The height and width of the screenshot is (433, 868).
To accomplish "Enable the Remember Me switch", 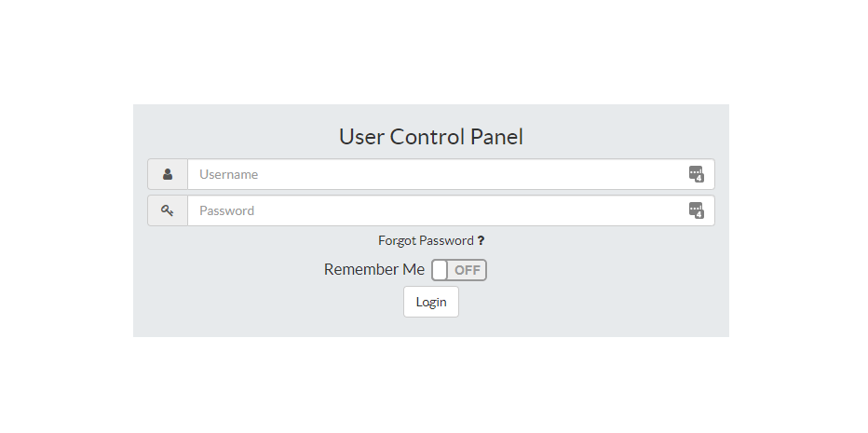I will [x=459, y=270].
